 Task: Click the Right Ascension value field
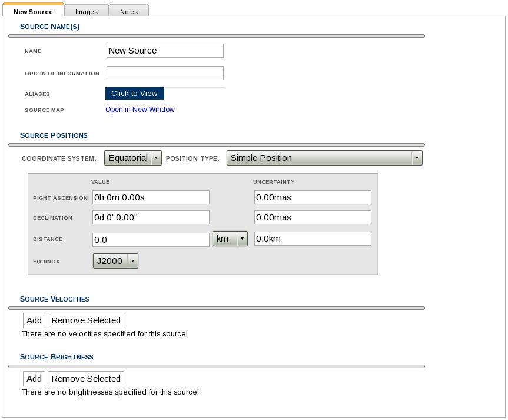151,197
